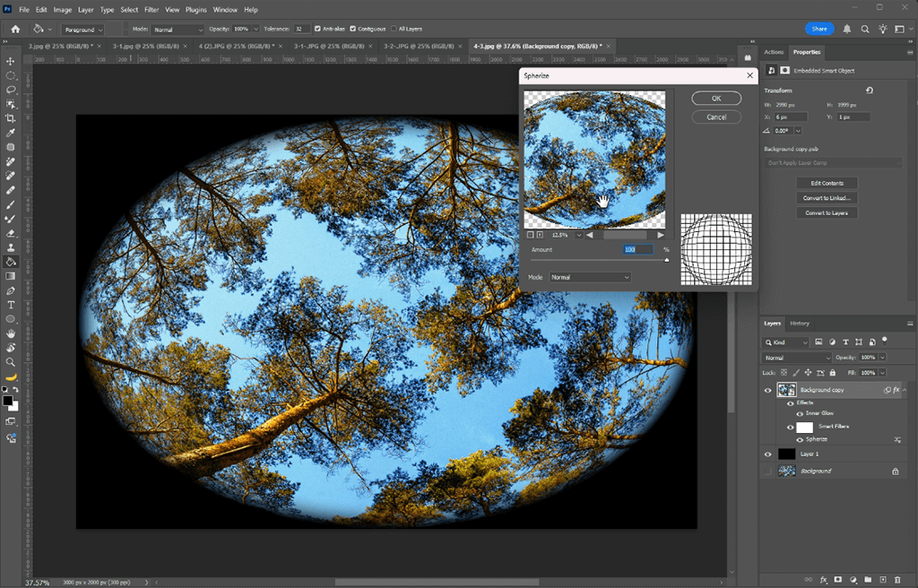
Task: Collapse the Background copy layer effects
Action: tap(905, 391)
